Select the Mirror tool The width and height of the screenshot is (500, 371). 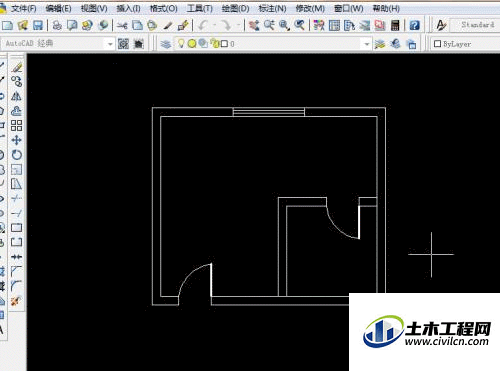coord(16,96)
